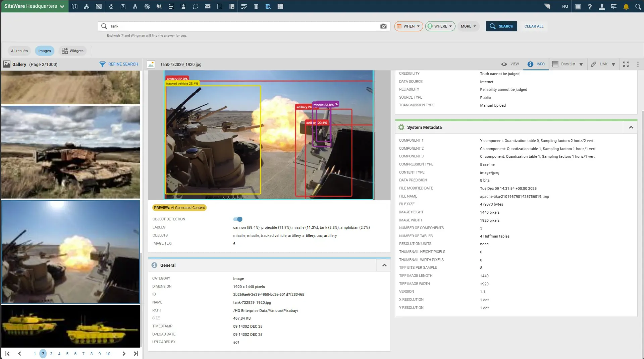The image size is (644, 359).
Task: Open the yellow notifications bell
Action: click(626, 7)
